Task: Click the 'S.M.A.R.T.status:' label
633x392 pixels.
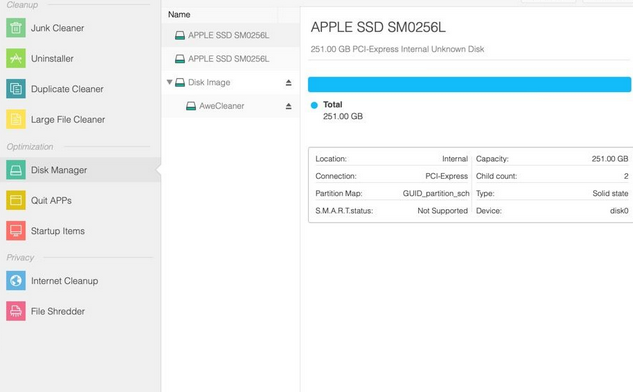Action: [x=344, y=211]
